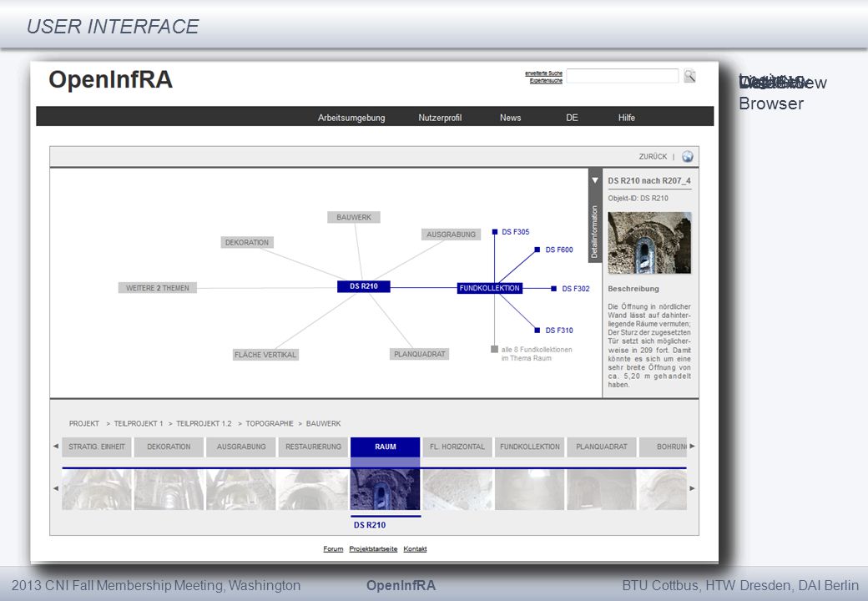Image resolution: width=868 pixels, height=601 pixels.
Task: Select the BAUWERK graph node
Action: (x=354, y=218)
